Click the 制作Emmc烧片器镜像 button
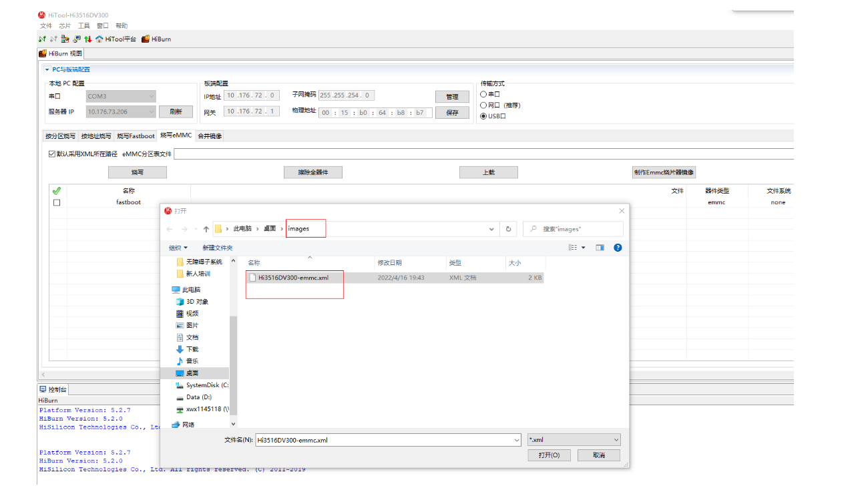This screenshot has width=868, height=488. pyautogui.click(x=664, y=172)
